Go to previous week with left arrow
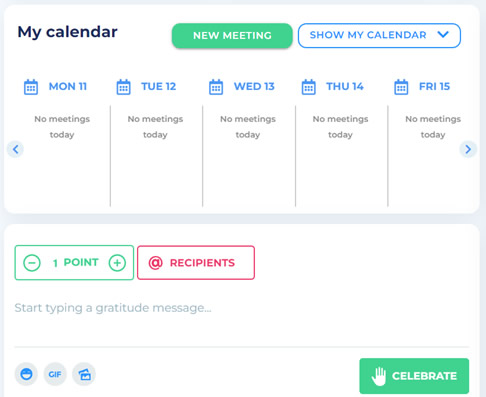Viewport: 486px width, 397px height. 15,149
